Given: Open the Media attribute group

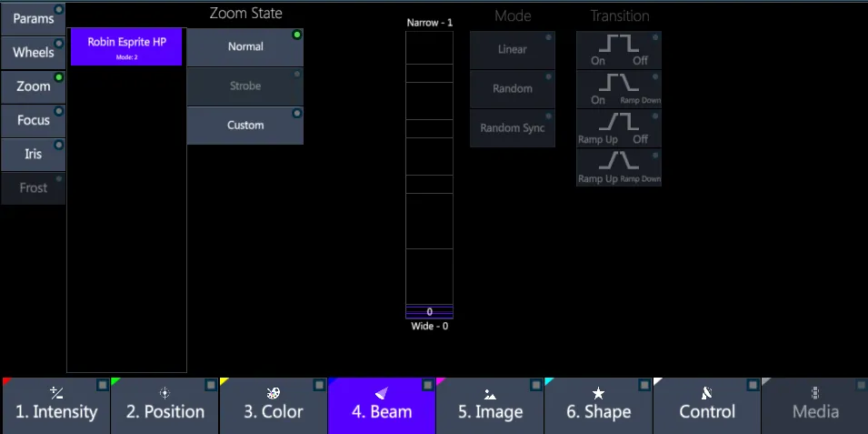Looking at the screenshot, I should [815, 406].
